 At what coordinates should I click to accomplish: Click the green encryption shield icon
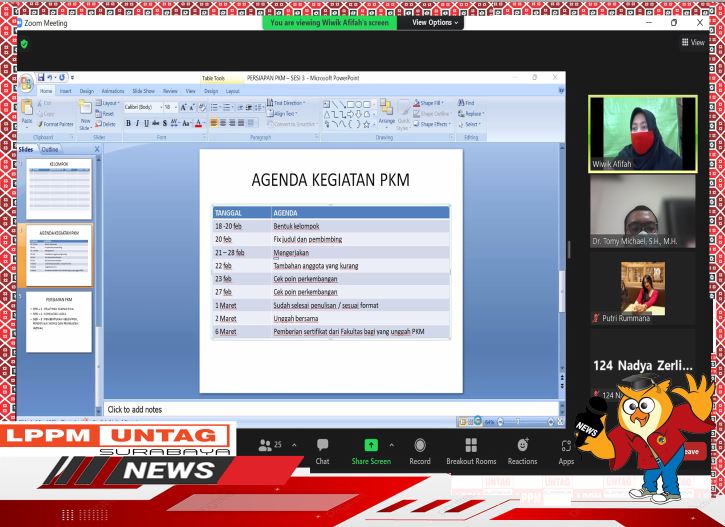(24, 44)
